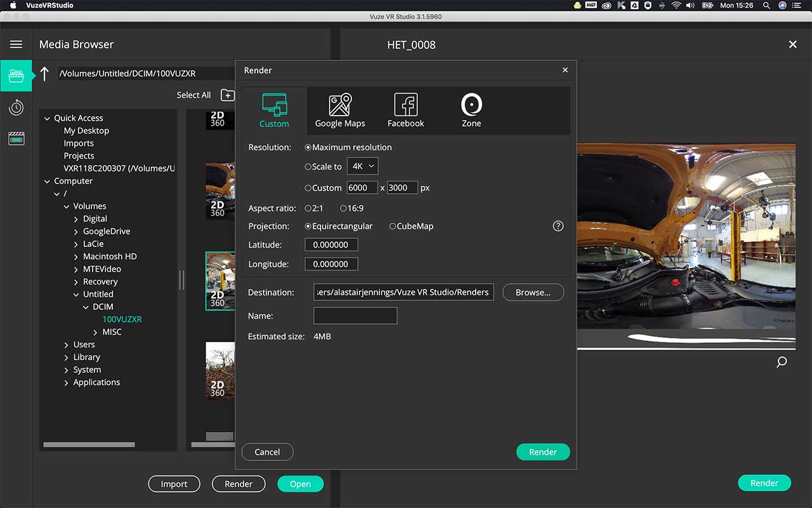Open the Apple menu
This screenshot has height=508, width=812.
click(x=12, y=5)
